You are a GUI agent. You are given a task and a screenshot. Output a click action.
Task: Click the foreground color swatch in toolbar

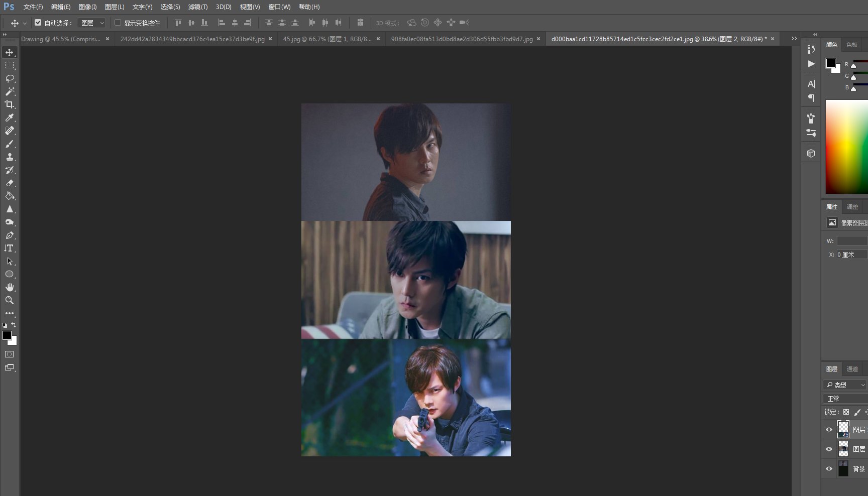[7, 335]
